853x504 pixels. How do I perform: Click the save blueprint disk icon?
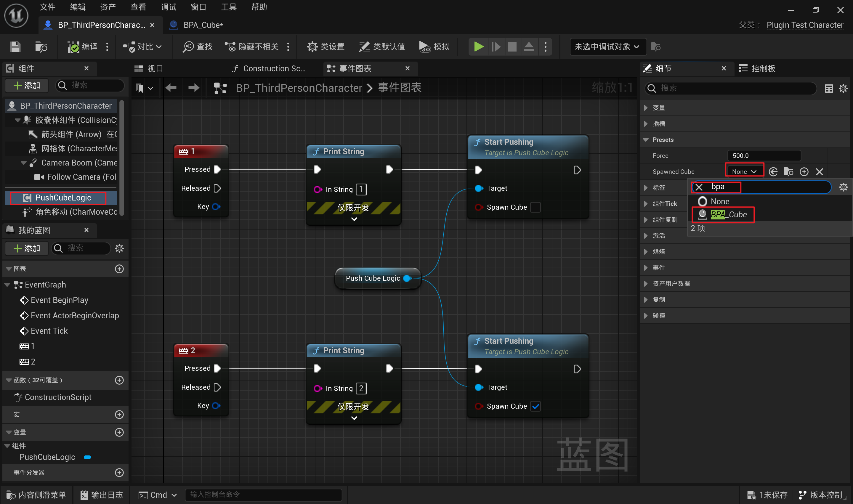(x=15, y=46)
